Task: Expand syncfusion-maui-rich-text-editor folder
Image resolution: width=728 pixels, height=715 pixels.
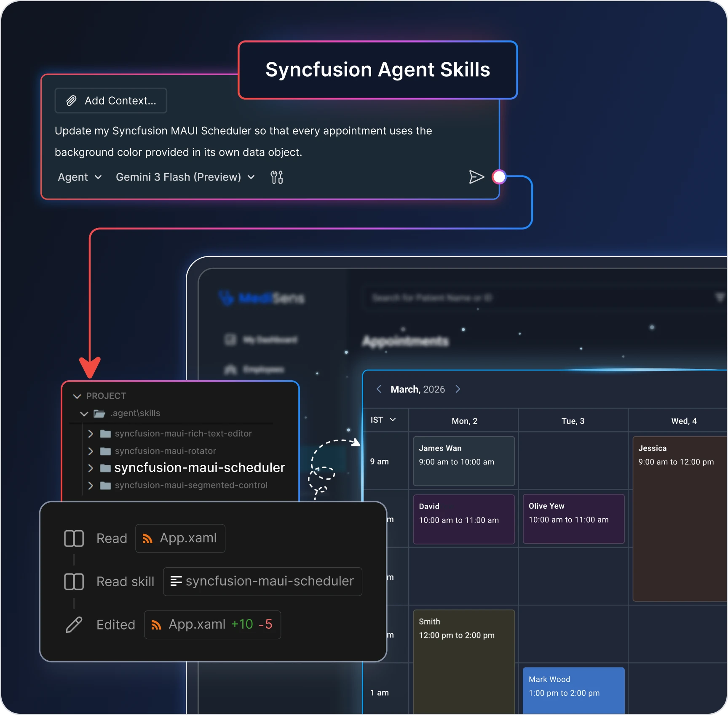Action: 90,434
